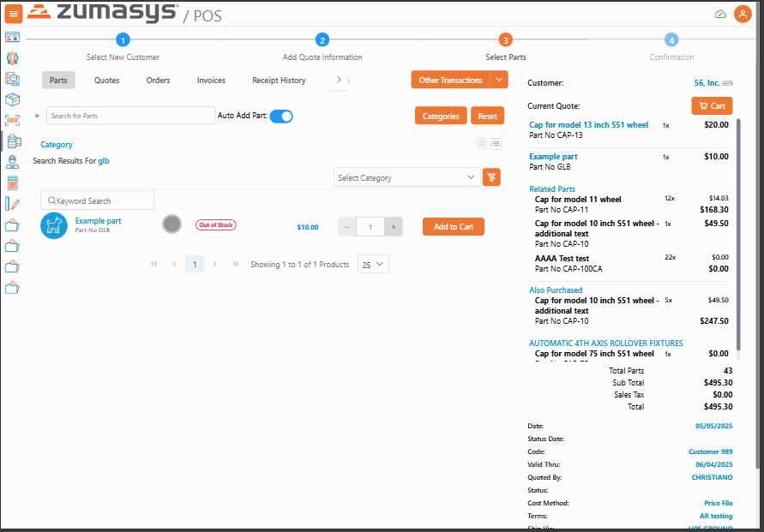Switch to grid view layout icon

click(x=481, y=144)
